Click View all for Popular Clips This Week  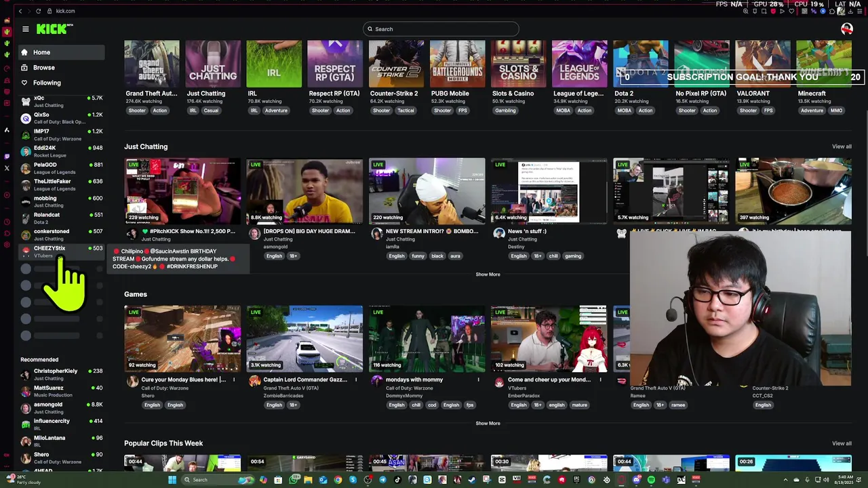(x=842, y=443)
